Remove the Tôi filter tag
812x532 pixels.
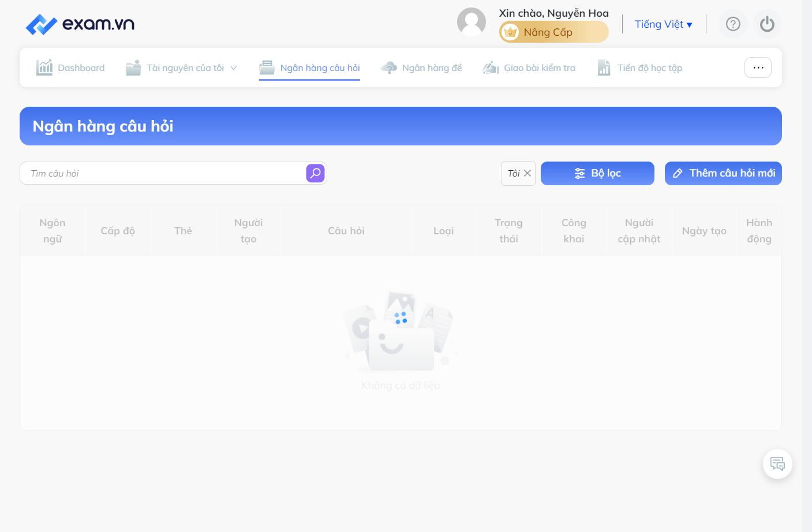pos(527,173)
